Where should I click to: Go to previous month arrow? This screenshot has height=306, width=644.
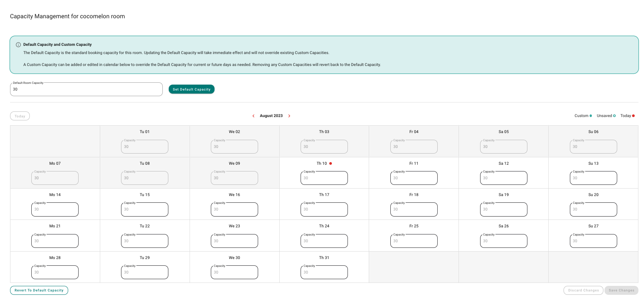coord(254,116)
